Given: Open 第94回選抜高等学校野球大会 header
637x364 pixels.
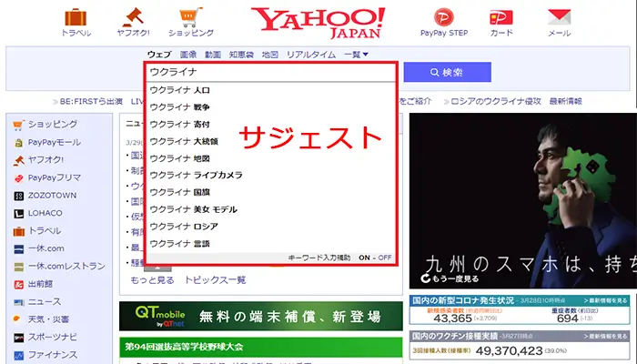Looking at the screenshot, I should tap(261, 347).
